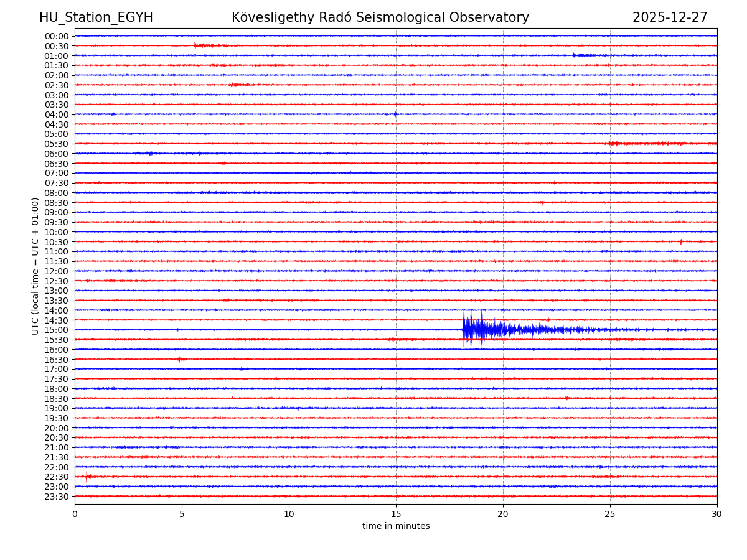The width and height of the screenshot is (747, 560).
Task: Click the blue spike at minute 15 on the 04:00 trace
Action: click(x=395, y=114)
